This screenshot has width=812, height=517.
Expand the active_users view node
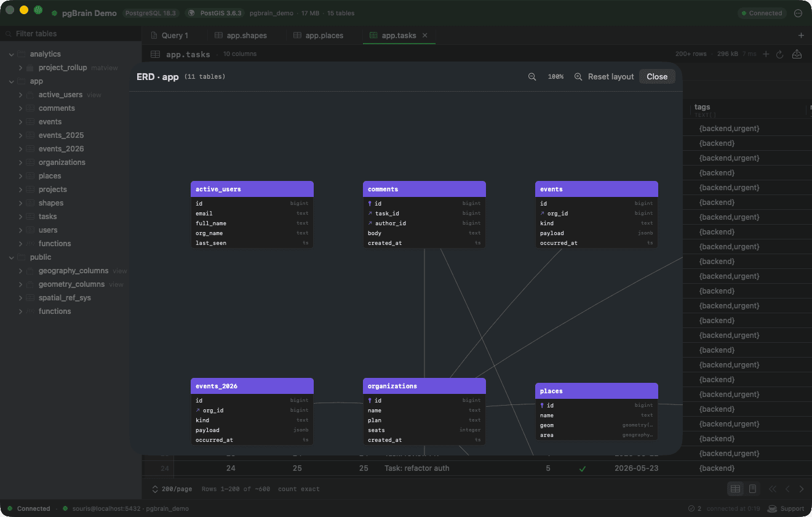coord(20,95)
